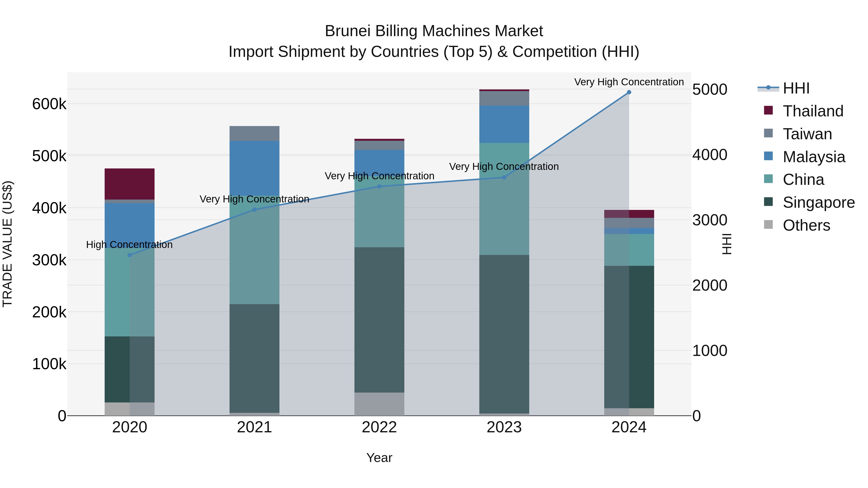Click the vertical 'HHI' right axis title
Image resolution: width=868 pixels, height=488 pixels.
click(x=726, y=244)
